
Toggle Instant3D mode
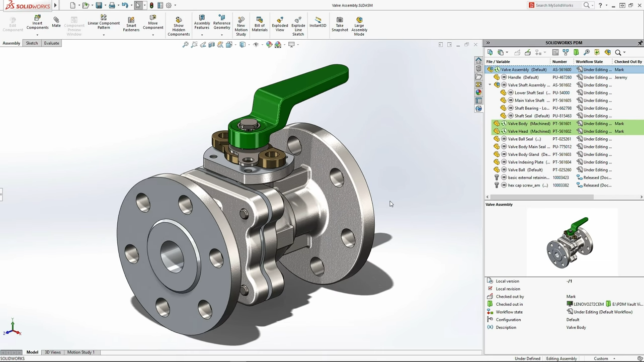pyautogui.click(x=317, y=22)
